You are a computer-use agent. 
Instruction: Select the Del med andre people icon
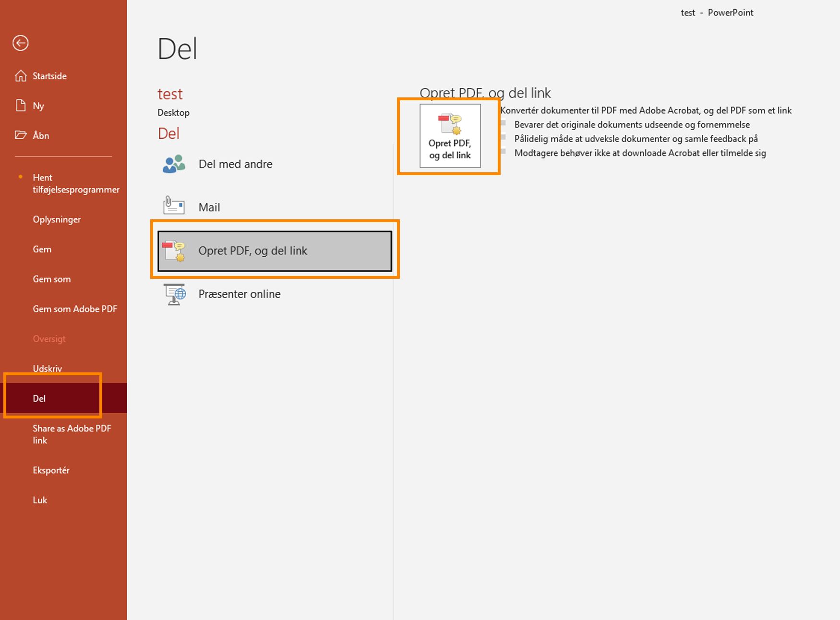coord(173,164)
